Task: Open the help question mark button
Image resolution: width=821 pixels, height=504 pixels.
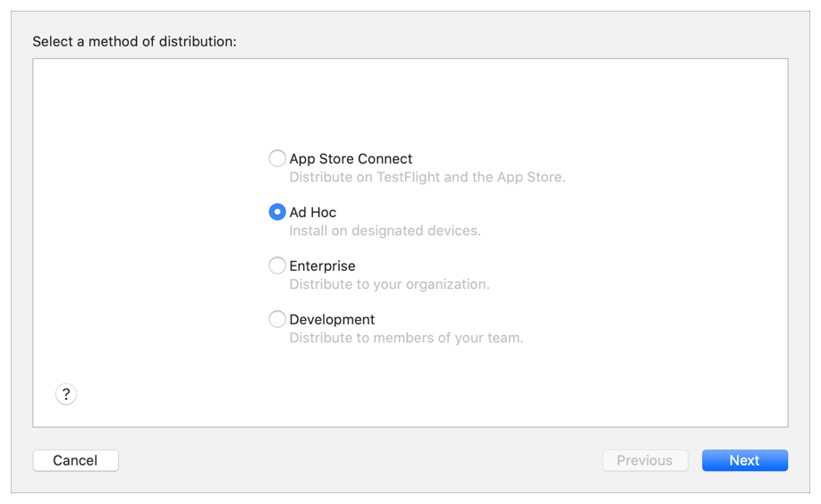Action: [66, 394]
